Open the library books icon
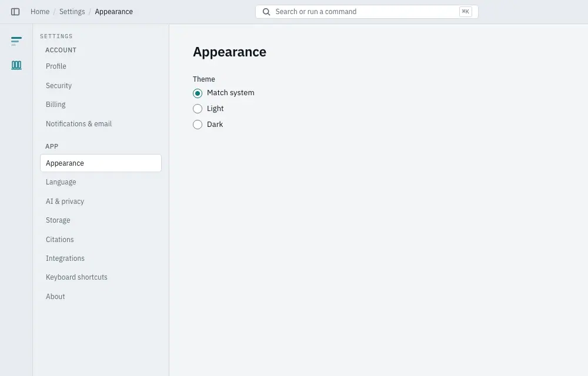Viewport: 588px width, 376px height. [16, 65]
